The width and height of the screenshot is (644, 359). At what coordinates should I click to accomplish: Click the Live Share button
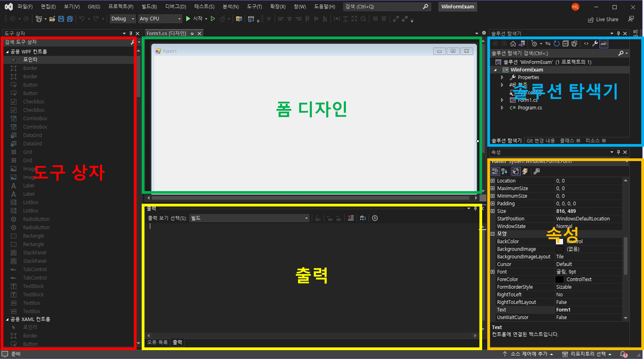click(603, 19)
